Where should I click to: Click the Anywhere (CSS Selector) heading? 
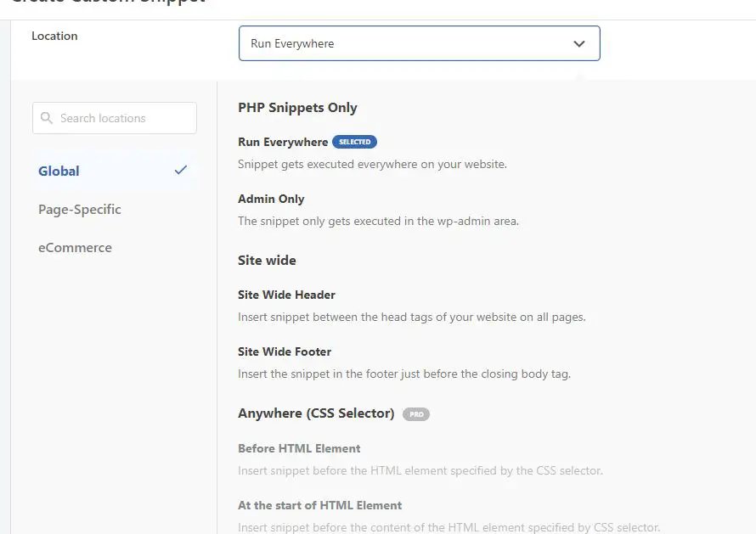click(316, 413)
